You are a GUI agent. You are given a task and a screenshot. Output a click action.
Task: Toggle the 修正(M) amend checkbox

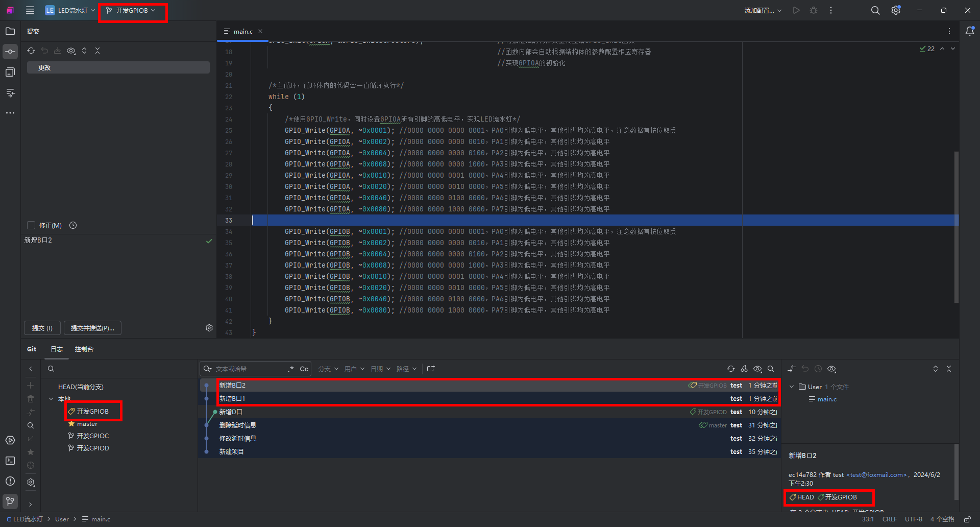click(x=31, y=225)
